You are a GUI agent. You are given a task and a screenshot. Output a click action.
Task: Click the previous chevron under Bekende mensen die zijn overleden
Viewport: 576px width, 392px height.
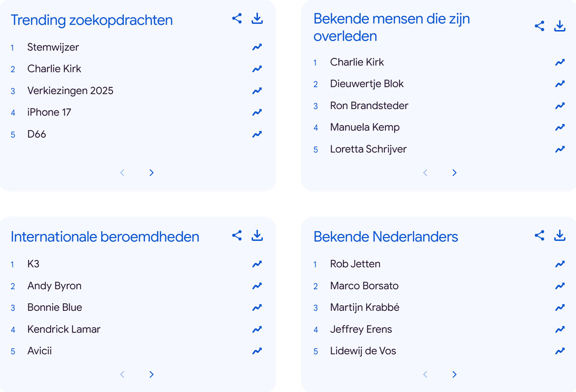click(425, 172)
